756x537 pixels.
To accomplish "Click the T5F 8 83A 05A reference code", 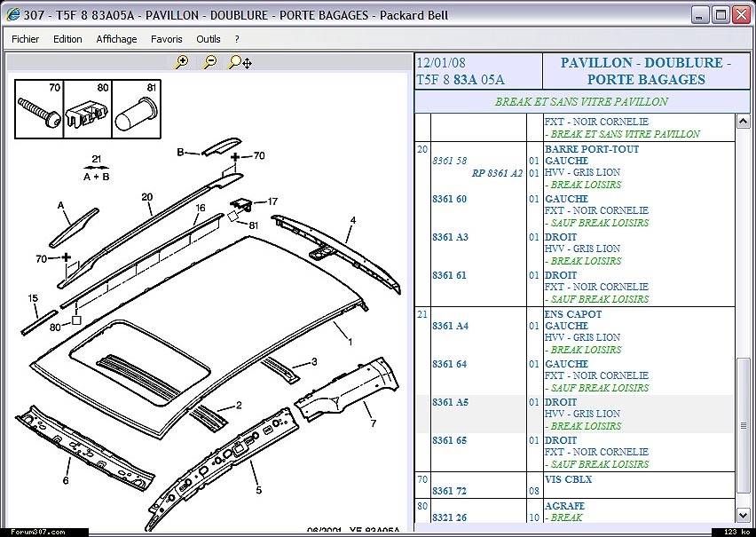I will pyautogui.click(x=461, y=79).
